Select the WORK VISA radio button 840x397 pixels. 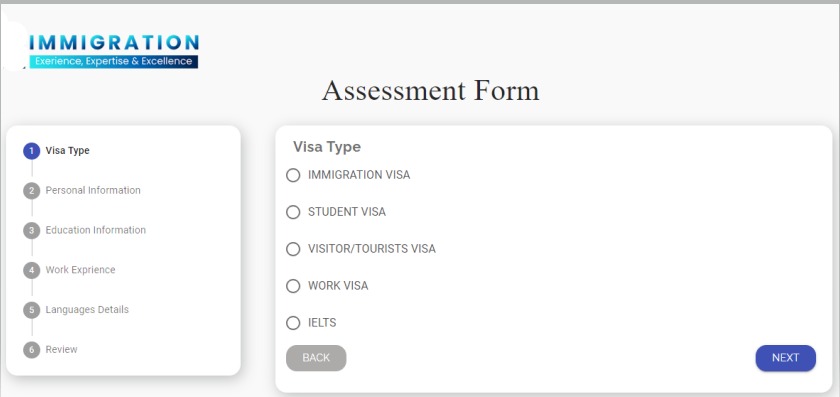click(293, 286)
